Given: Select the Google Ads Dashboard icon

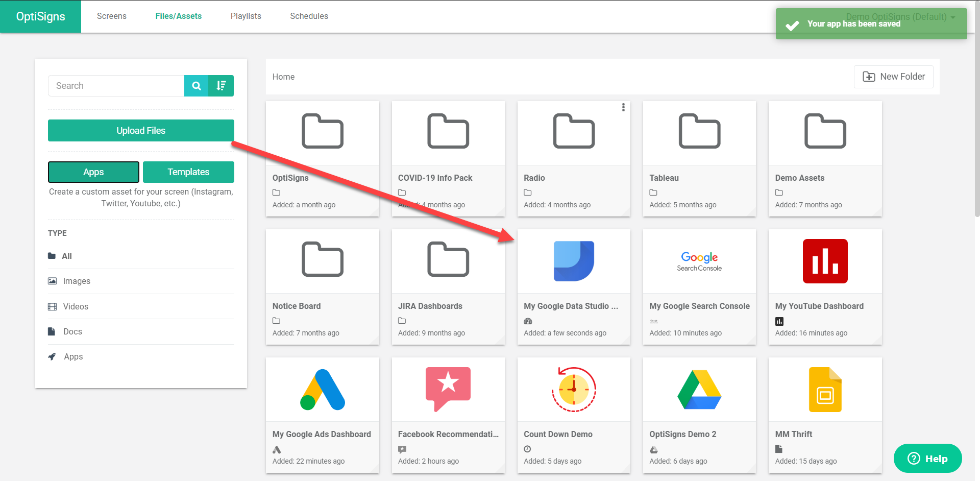Looking at the screenshot, I should coord(323,390).
